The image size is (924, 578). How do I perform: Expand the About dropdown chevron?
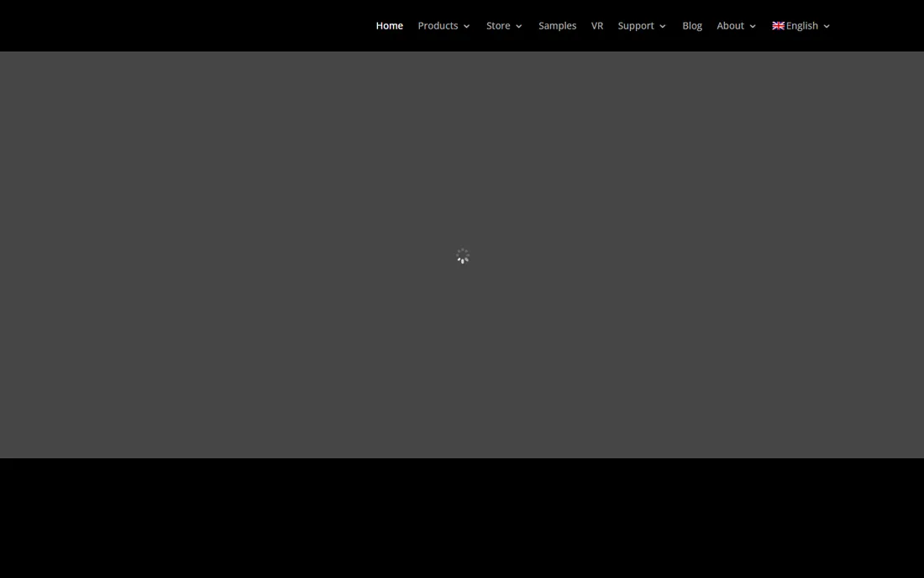[x=753, y=27]
